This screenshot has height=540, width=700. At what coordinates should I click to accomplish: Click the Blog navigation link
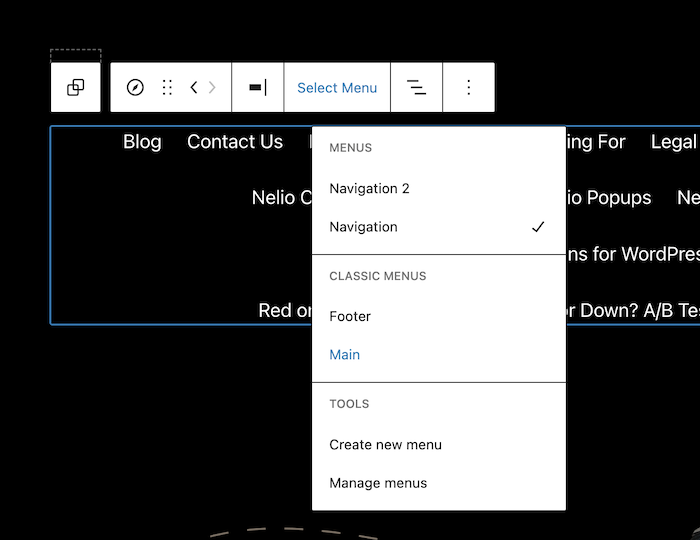pyautogui.click(x=142, y=142)
